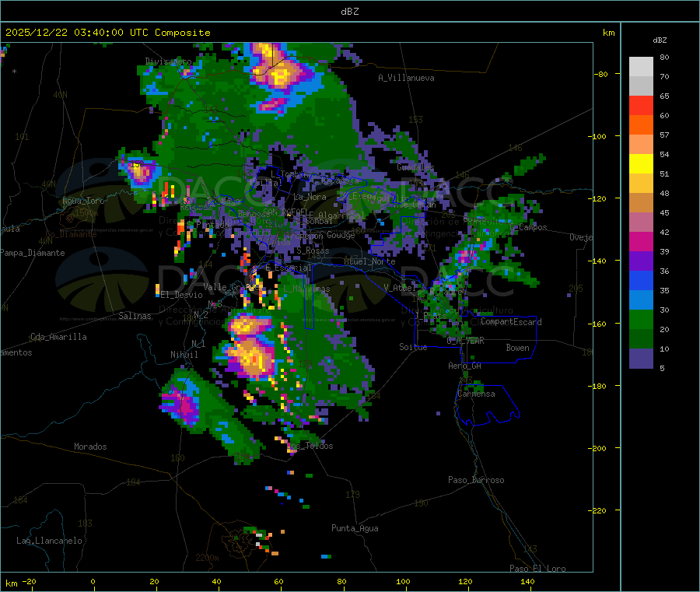Click the 'Guadales' place label
Screen dimensions: 700x592
[x=415, y=167]
